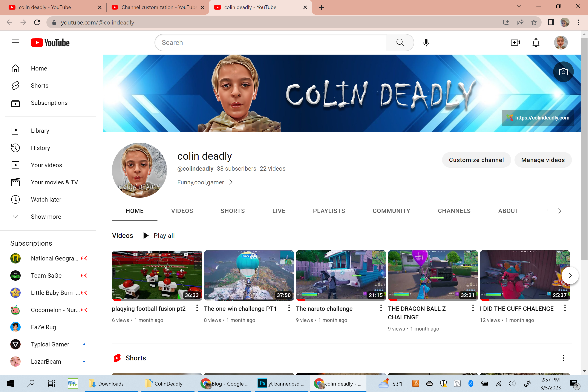Open The naruto challenge thumbnail
Viewport: 588px width, 392px height.
pos(341,275)
